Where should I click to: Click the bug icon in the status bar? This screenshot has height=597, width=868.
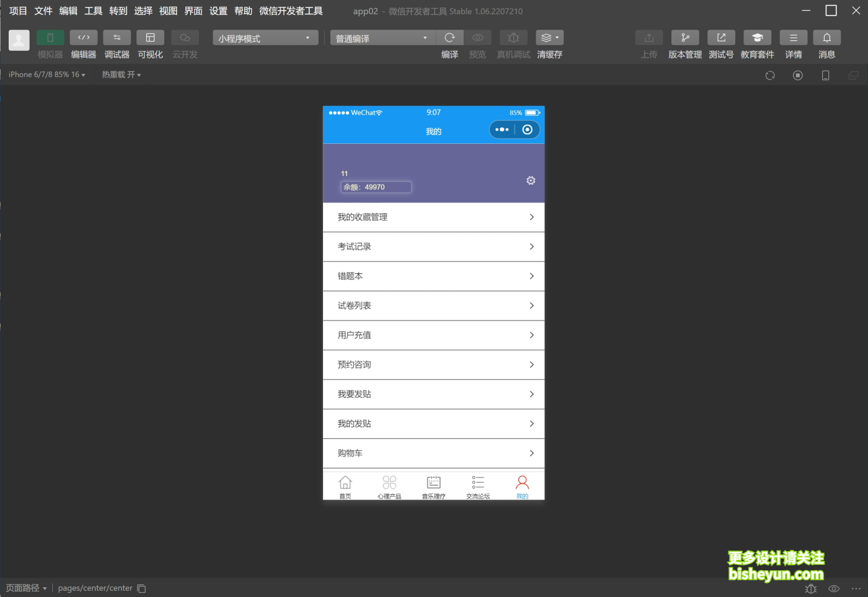pyautogui.click(x=810, y=588)
